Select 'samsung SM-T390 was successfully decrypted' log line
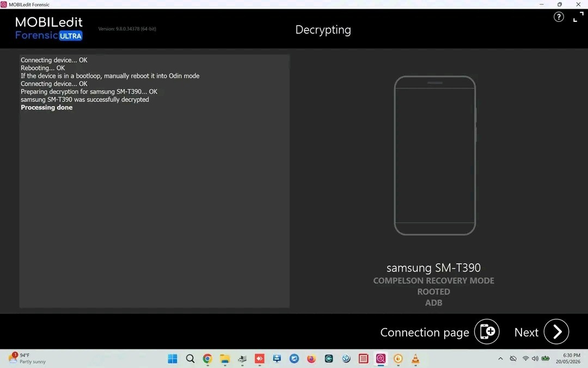This screenshot has width=588, height=368. [x=85, y=100]
